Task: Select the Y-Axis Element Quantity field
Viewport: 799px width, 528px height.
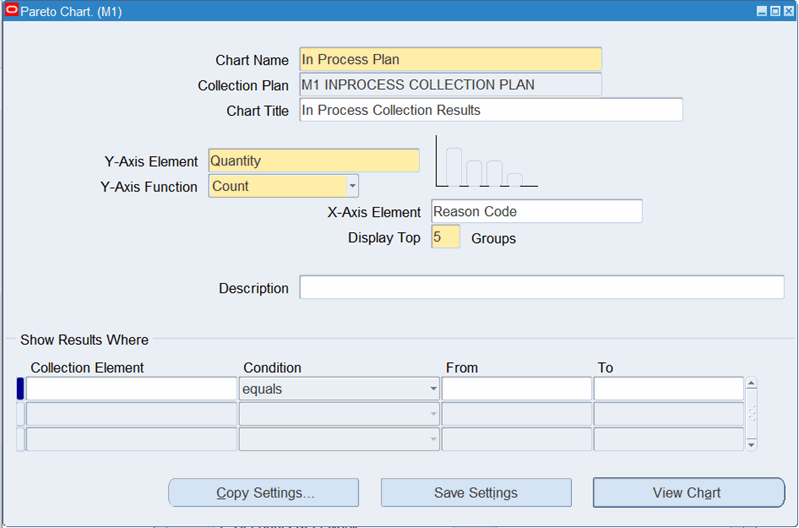Action: coord(314,161)
